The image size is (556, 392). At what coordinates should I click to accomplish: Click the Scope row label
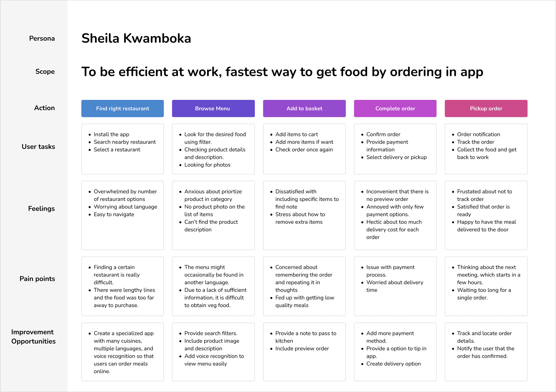(x=45, y=72)
